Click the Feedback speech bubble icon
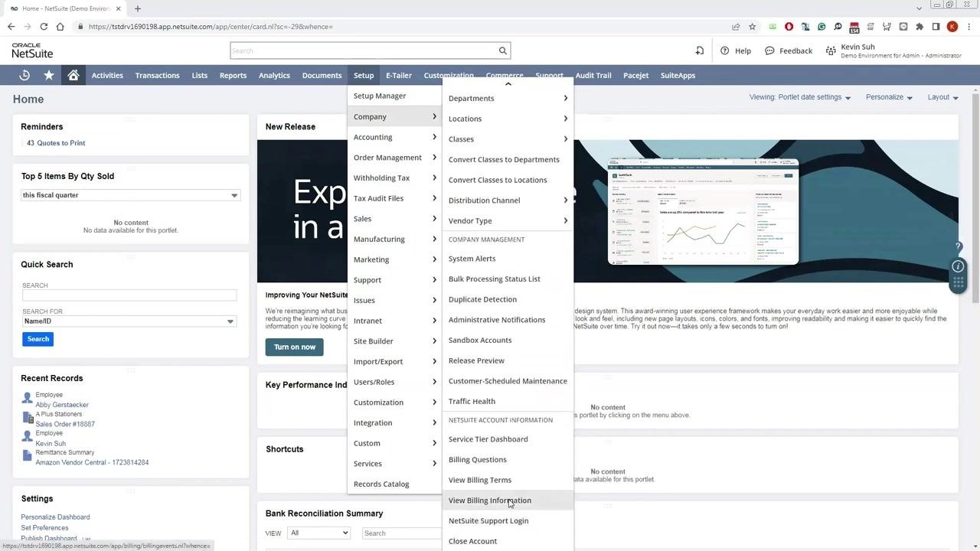 coord(769,51)
